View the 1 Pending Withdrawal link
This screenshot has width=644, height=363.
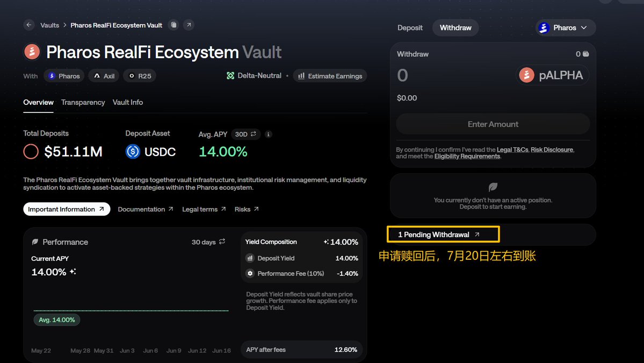439,234
